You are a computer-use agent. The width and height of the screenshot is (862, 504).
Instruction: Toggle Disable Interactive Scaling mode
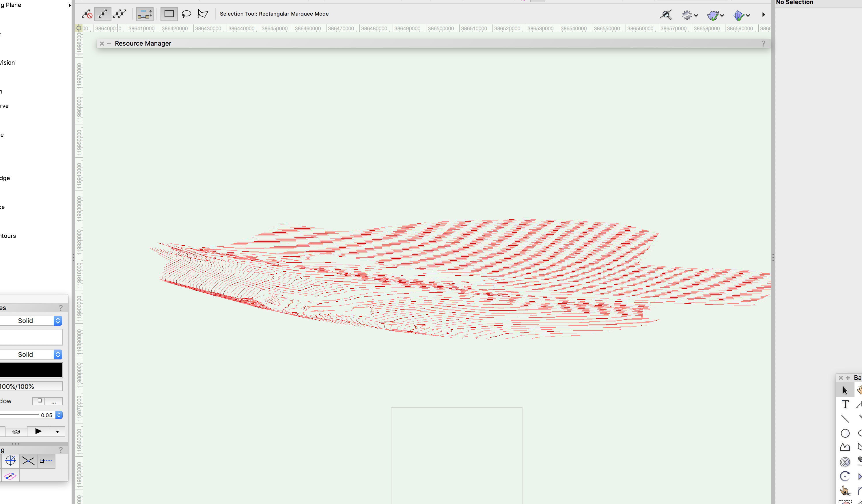(x=87, y=14)
